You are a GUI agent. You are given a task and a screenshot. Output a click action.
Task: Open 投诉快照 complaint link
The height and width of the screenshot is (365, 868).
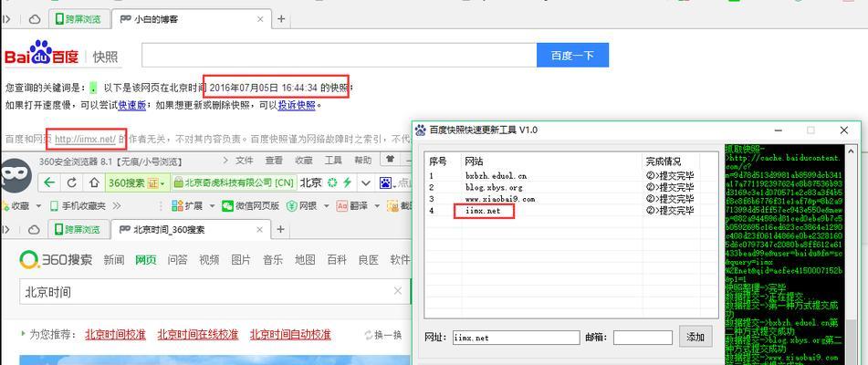click(296, 105)
